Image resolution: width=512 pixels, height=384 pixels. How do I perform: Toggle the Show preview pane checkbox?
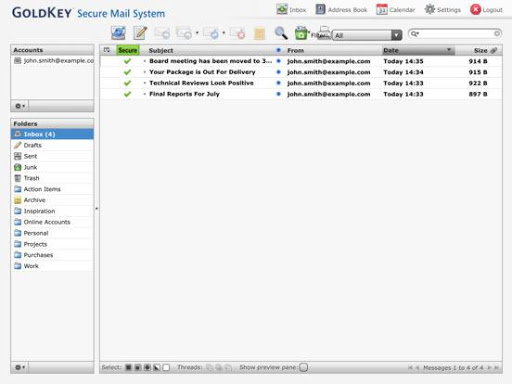[x=303, y=367]
